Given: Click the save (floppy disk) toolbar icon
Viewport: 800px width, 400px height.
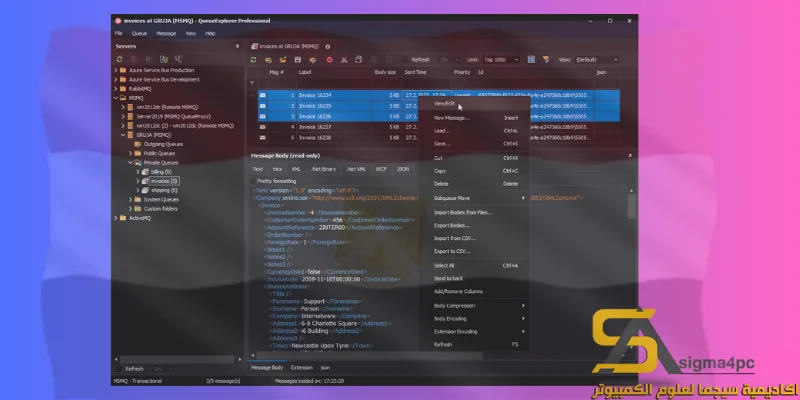Looking at the screenshot, I should click(297, 60).
